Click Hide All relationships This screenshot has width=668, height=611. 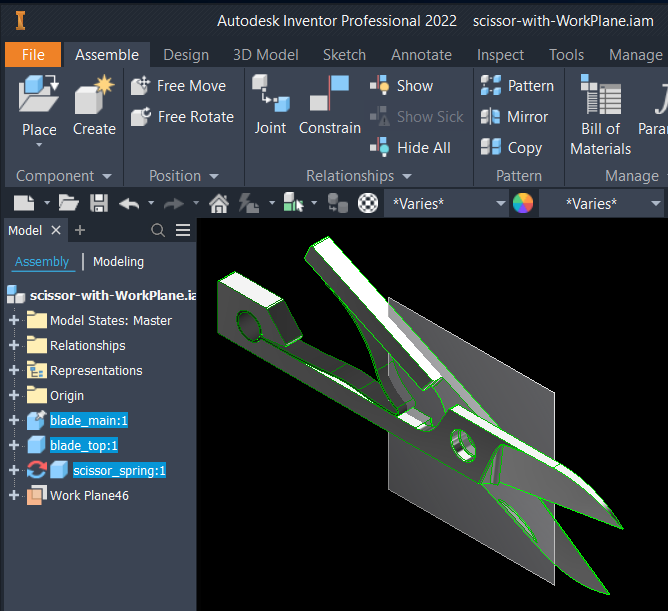[x=410, y=147]
